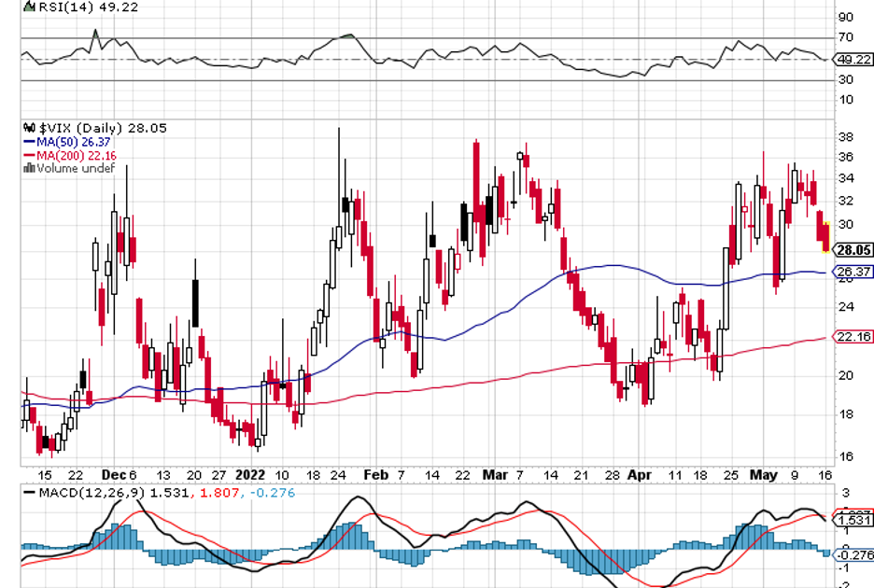Click the blue MA(50) legend line marker
Viewport: 874px width, 588px height.
28,142
